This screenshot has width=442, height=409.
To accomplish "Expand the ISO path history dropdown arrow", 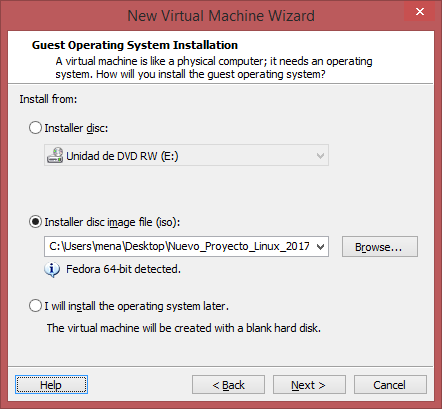I will point(320,247).
